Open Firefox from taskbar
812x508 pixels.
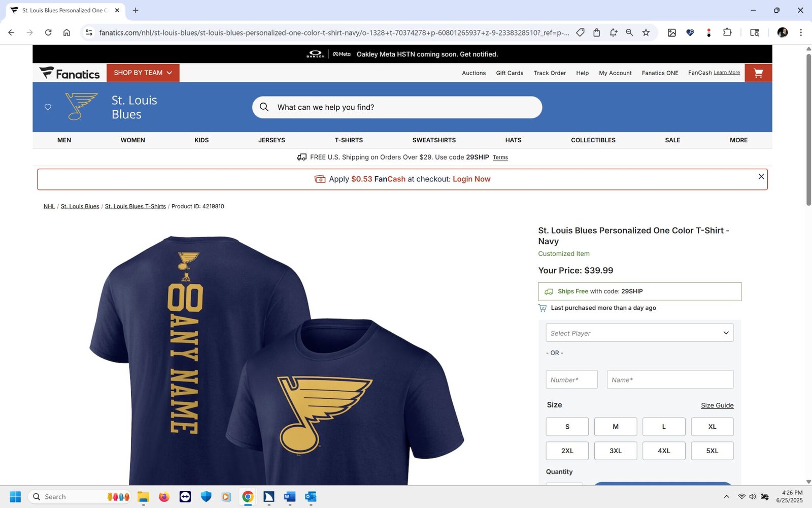tap(164, 497)
